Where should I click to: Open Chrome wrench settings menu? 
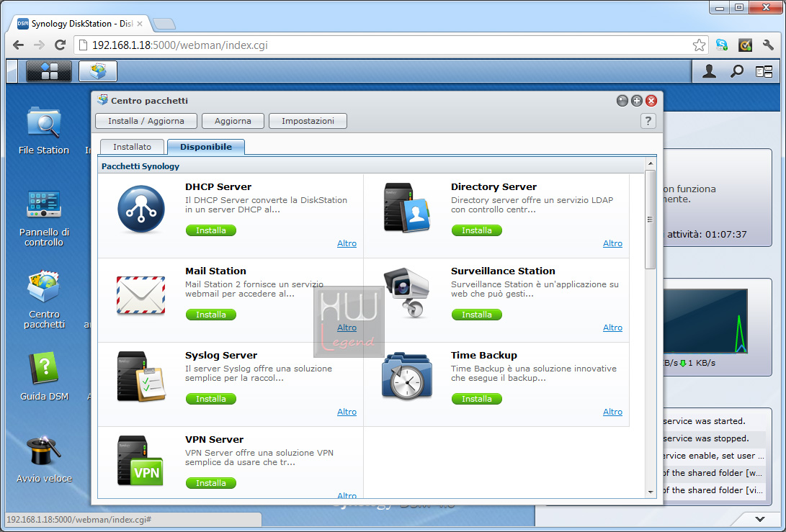pyautogui.click(x=768, y=45)
